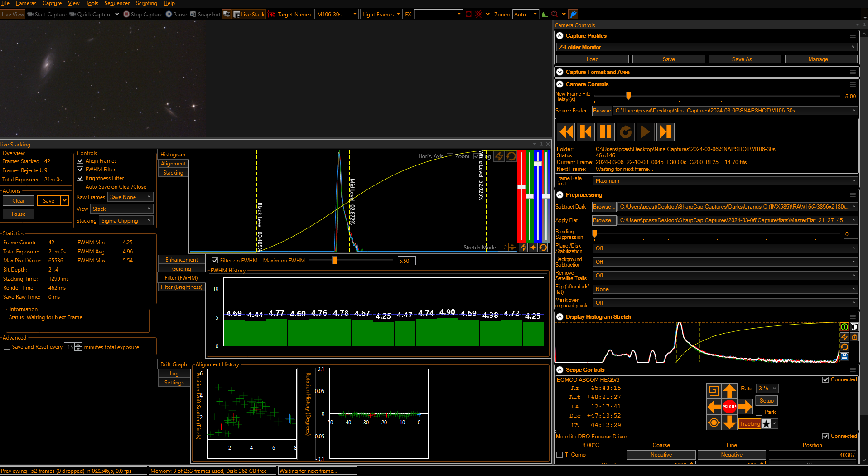Switch to the Alignment tab
The image size is (868, 476).
point(173,164)
